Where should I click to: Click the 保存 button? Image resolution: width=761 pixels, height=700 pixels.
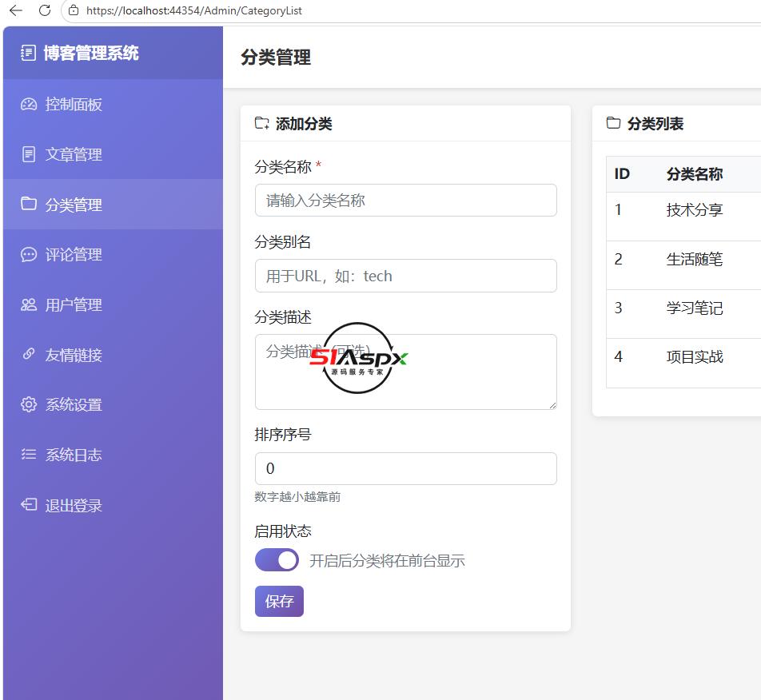(x=279, y=602)
